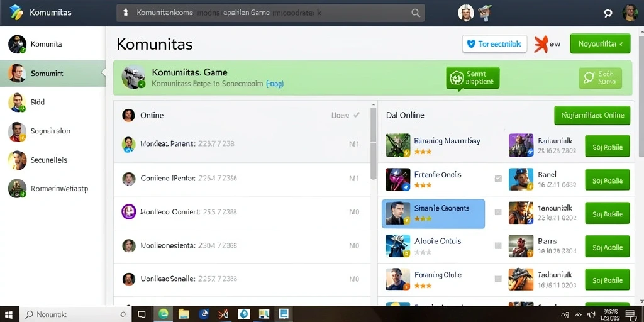
Task: Click the Nonuntik taskbar search box
Action: (75, 314)
